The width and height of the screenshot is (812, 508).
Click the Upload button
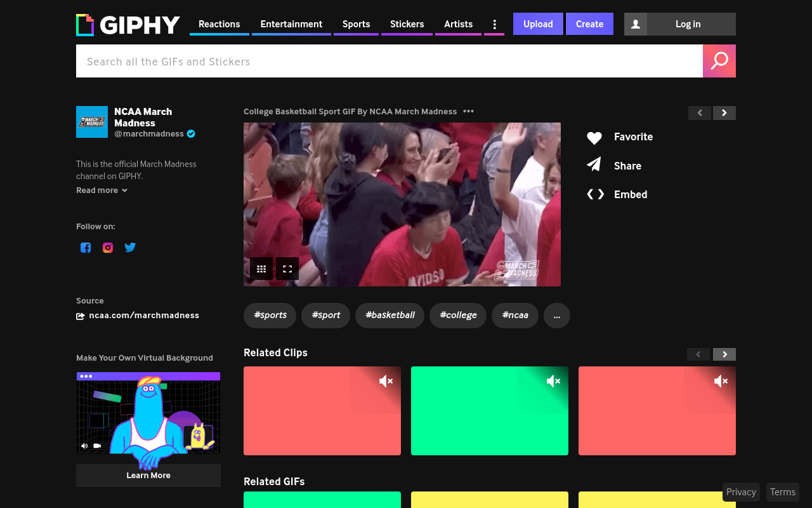538,24
